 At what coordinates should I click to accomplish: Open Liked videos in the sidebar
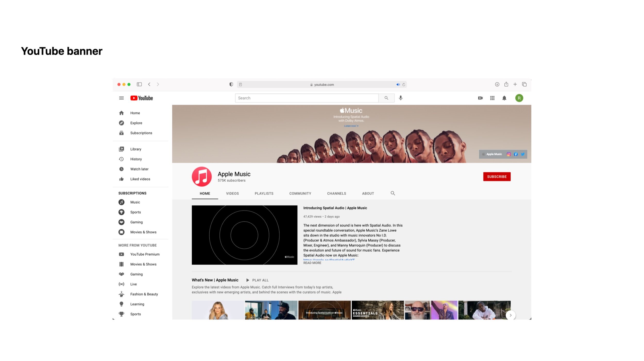[x=140, y=179]
